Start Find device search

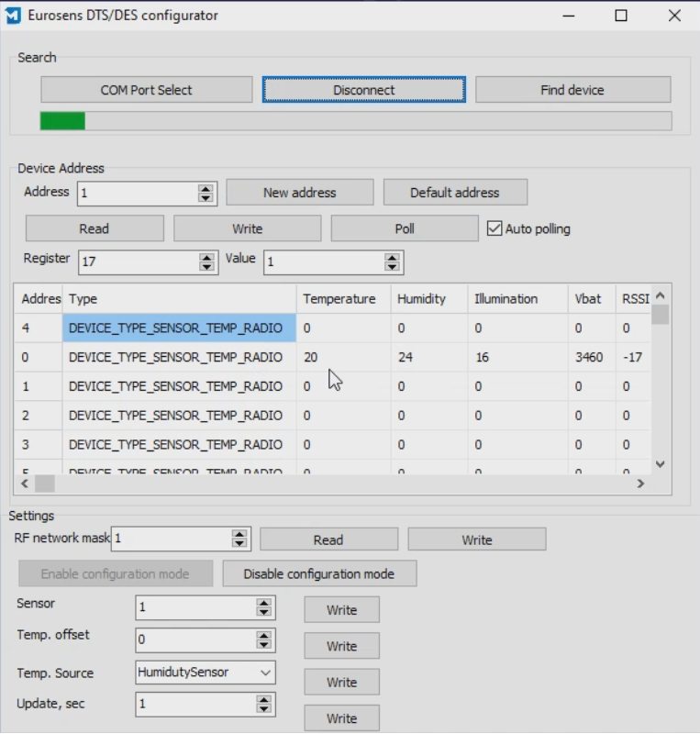pyautogui.click(x=572, y=90)
